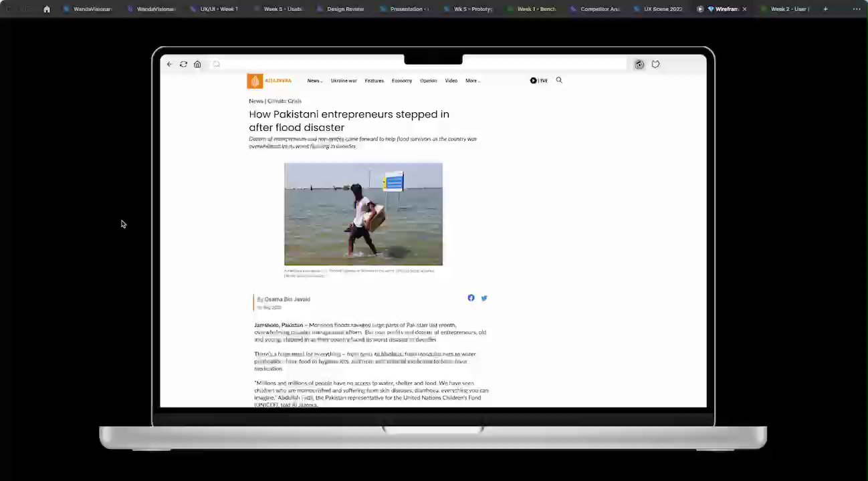The width and height of the screenshot is (868, 481).
Task: Open the Features section
Action: [x=374, y=81]
